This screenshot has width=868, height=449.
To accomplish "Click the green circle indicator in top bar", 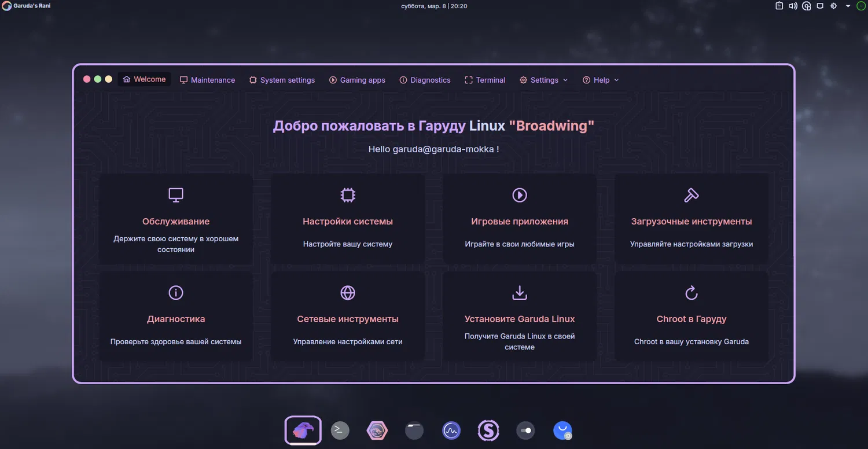I will click(x=861, y=6).
